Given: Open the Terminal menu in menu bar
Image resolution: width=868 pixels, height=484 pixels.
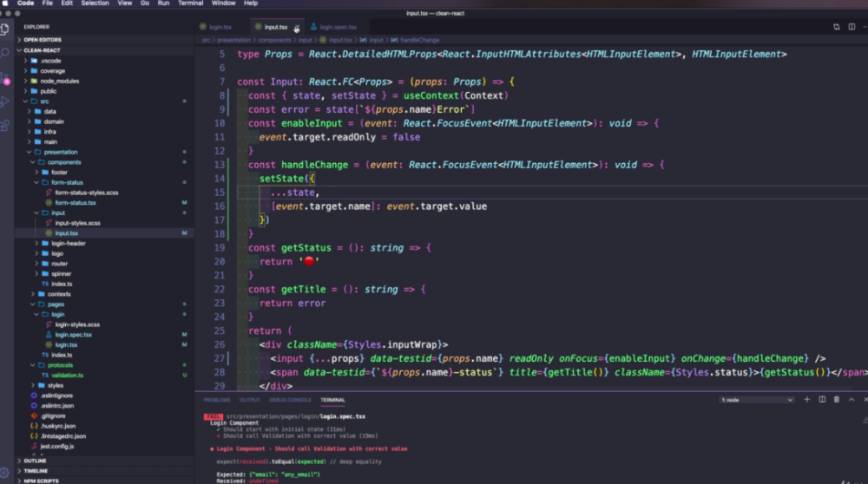Looking at the screenshot, I should [190, 3].
